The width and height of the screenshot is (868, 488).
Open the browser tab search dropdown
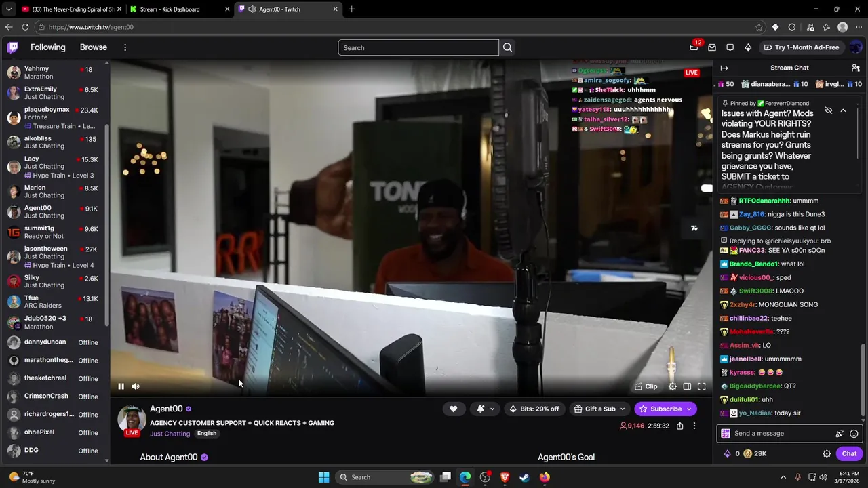(x=8, y=9)
